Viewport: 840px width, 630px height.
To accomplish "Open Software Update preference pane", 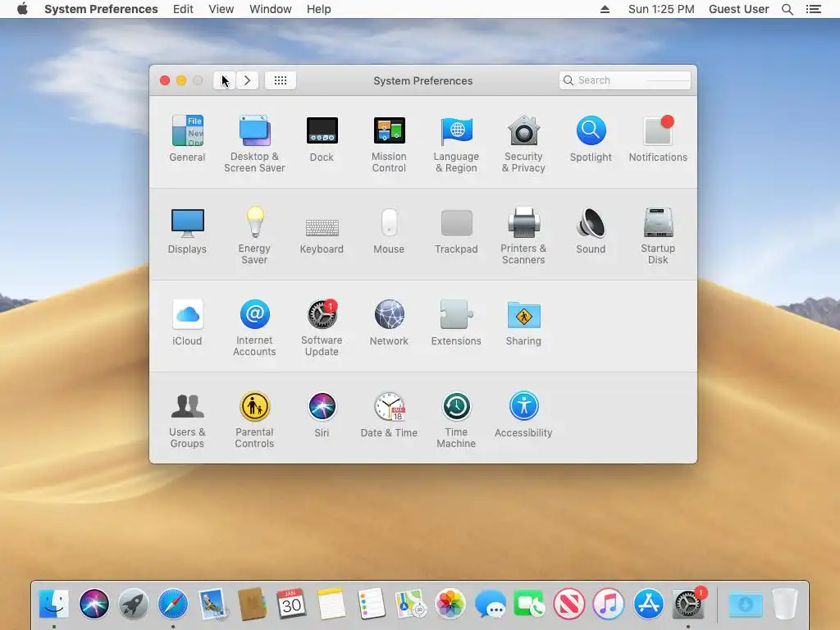I will pos(322,328).
